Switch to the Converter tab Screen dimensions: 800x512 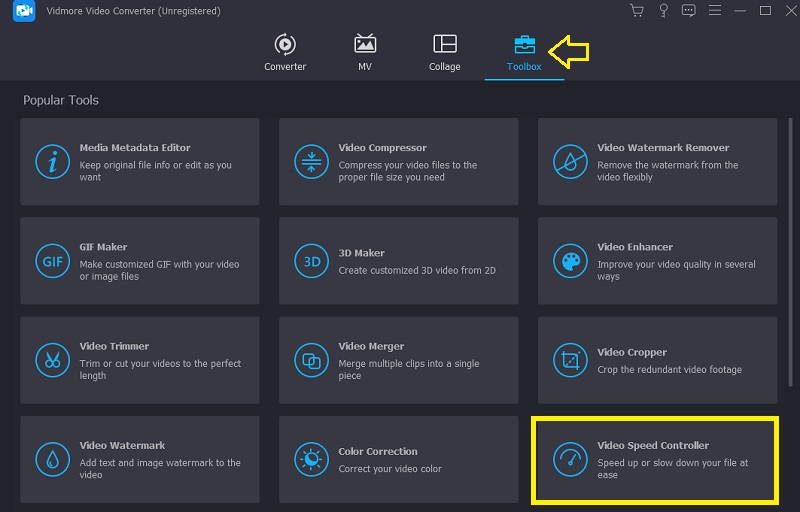pos(285,52)
